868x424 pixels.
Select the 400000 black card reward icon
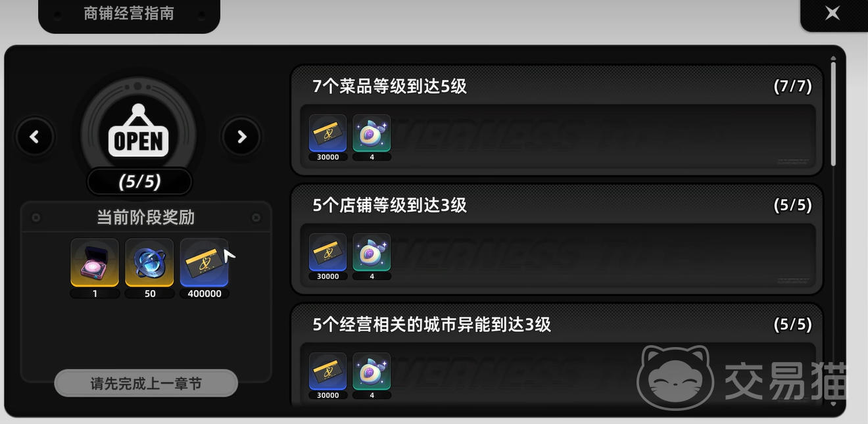click(205, 263)
